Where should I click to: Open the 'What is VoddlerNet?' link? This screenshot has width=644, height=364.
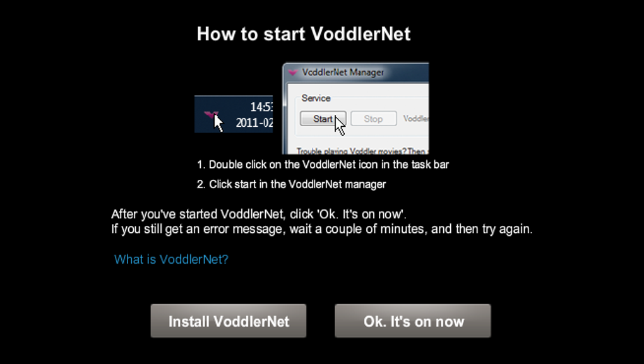171,259
